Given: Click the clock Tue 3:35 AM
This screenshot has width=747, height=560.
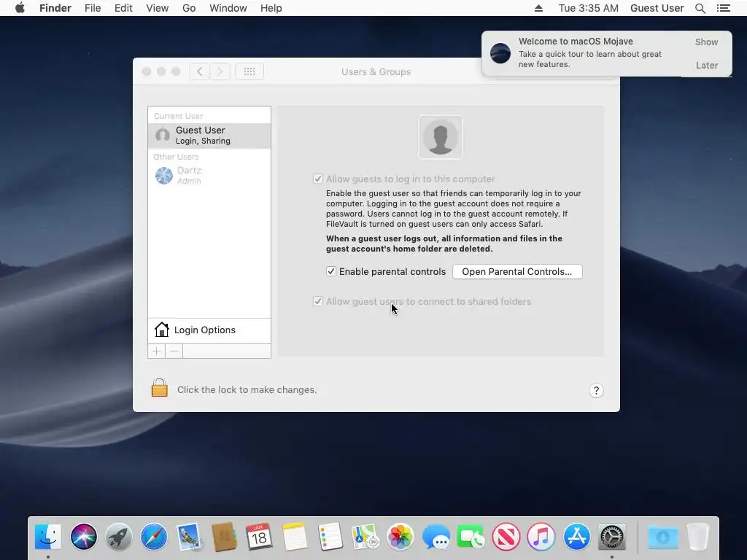Looking at the screenshot, I should (x=589, y=8).
